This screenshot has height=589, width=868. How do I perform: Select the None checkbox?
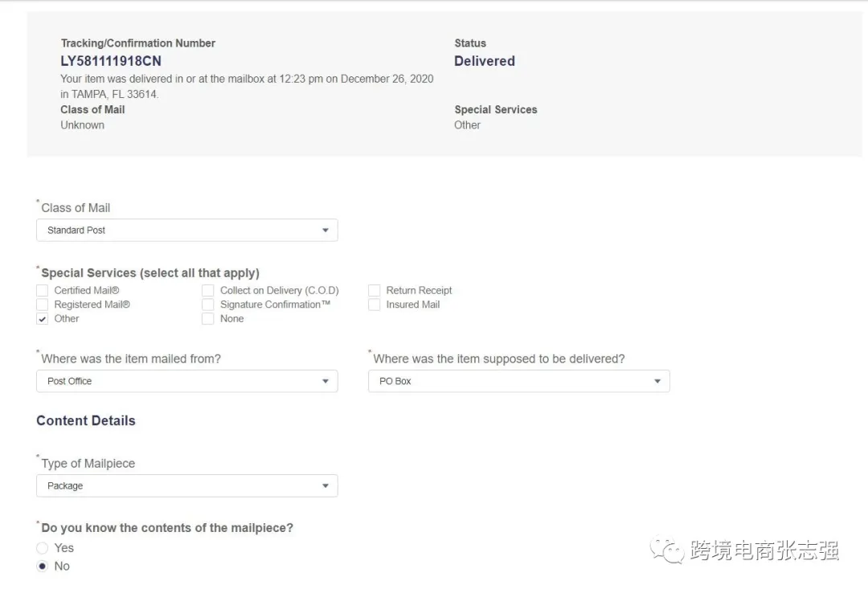tap(208, 319)
